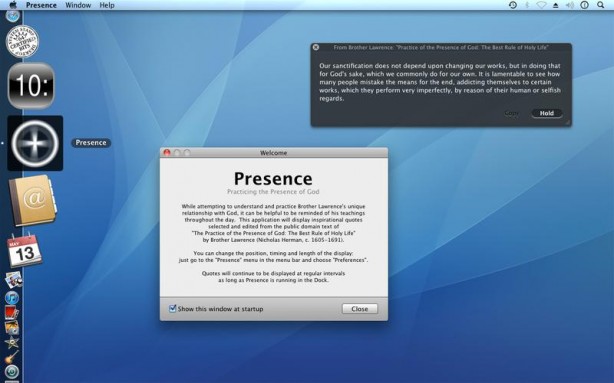Click the eject icon in menu bar
The height and width of the screenshot is (383, 614).
coord(555,5)
